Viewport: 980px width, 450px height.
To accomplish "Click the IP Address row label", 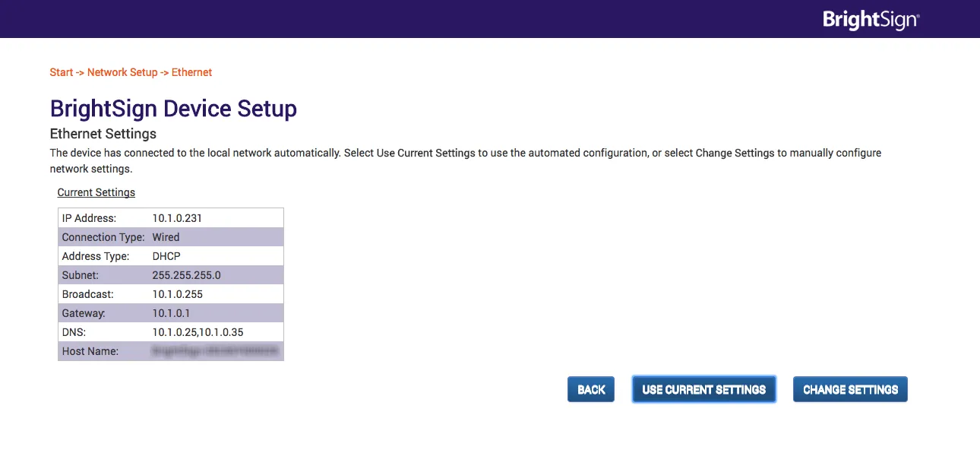I will click(89, 218).
